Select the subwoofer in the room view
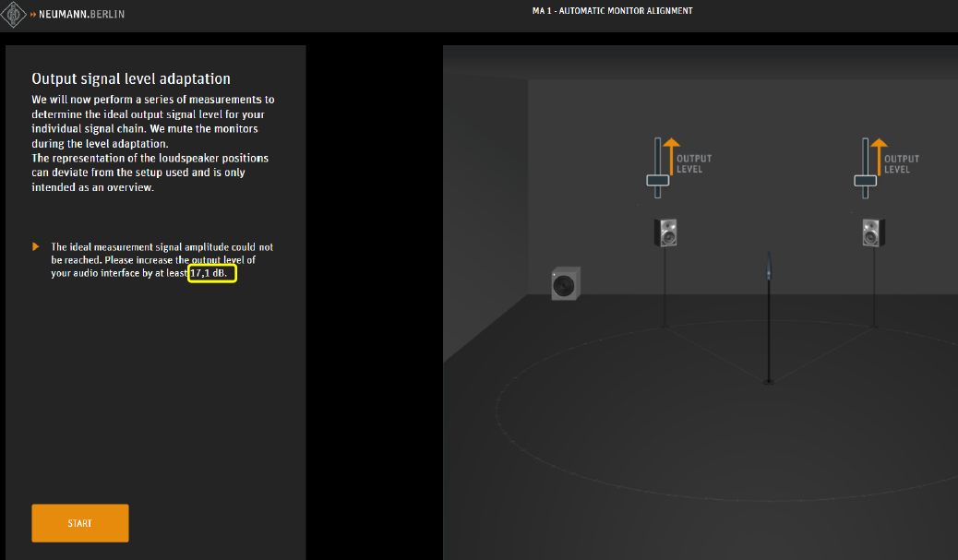The height and width of the screenshot is (560, 958). click(566, 284)
